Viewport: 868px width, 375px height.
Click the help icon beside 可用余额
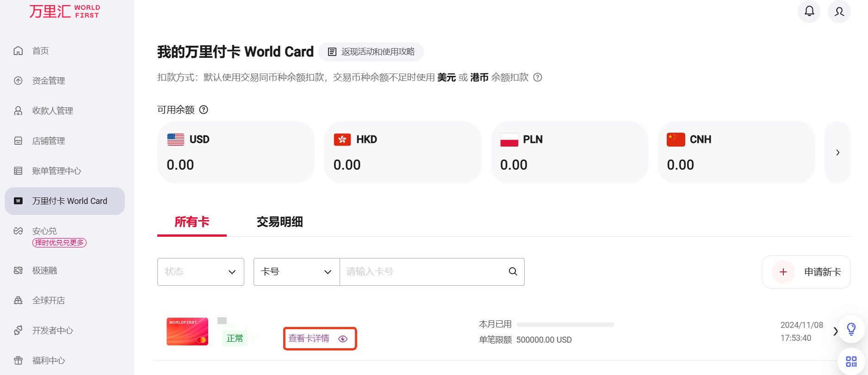click(x=204, y=110)
